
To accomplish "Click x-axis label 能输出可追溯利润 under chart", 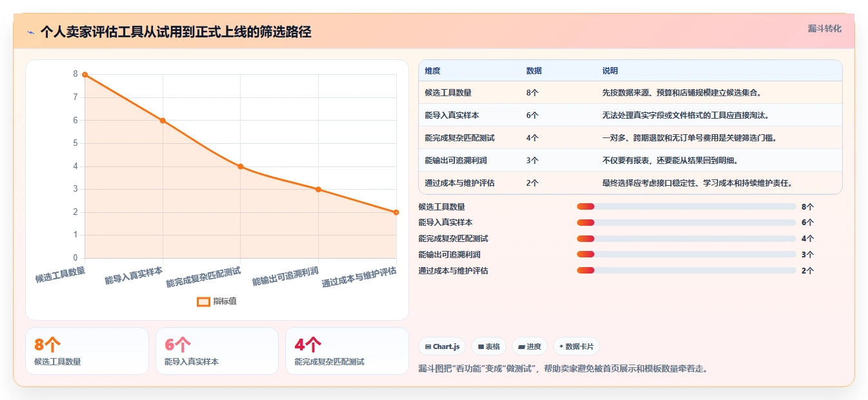I will point(286,276).
